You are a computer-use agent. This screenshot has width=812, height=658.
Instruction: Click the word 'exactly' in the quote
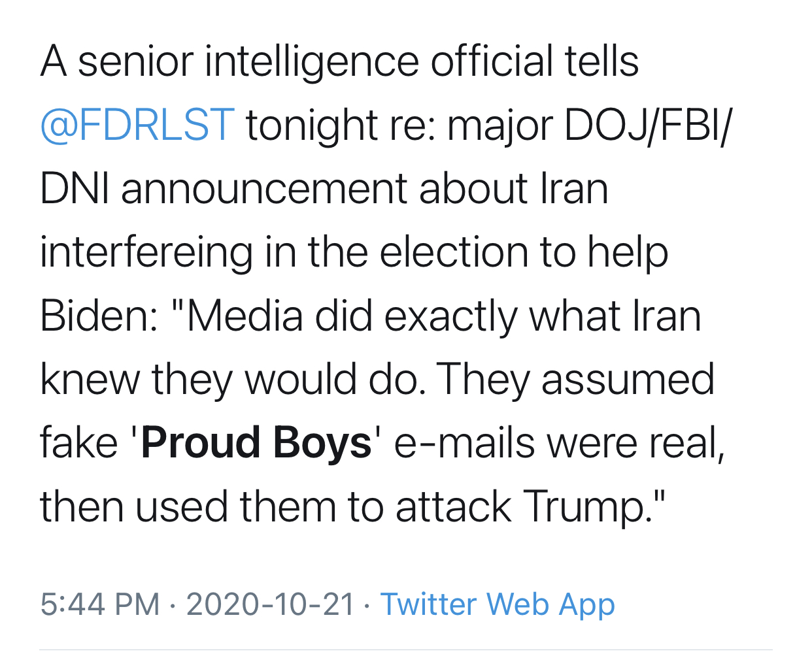pos(450,316)
